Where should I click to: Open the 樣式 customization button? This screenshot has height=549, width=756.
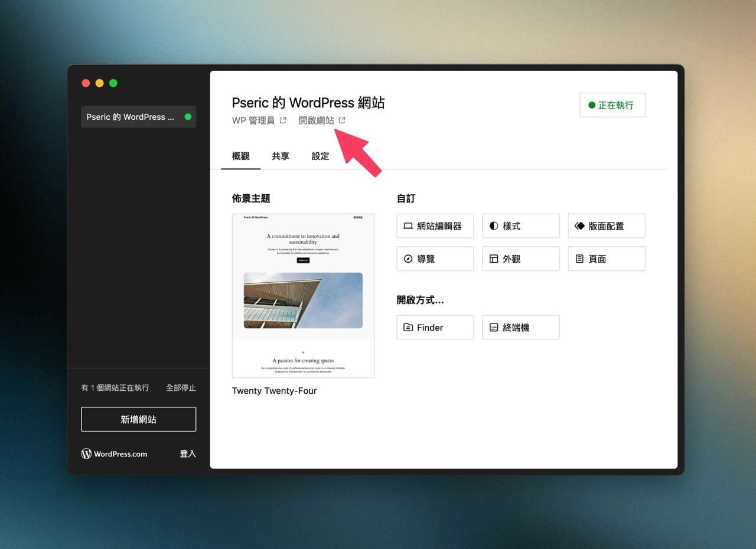coord(520,226)
